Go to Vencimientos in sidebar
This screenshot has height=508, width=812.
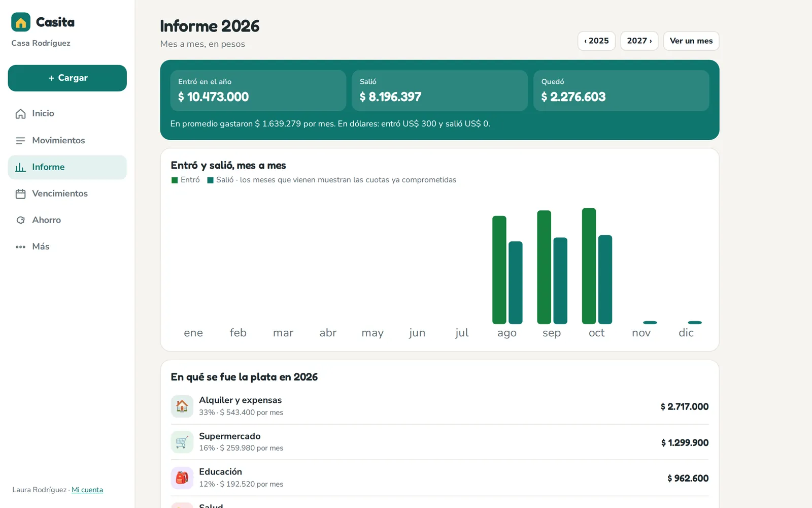pyautogui.click(x=67, y=194)
